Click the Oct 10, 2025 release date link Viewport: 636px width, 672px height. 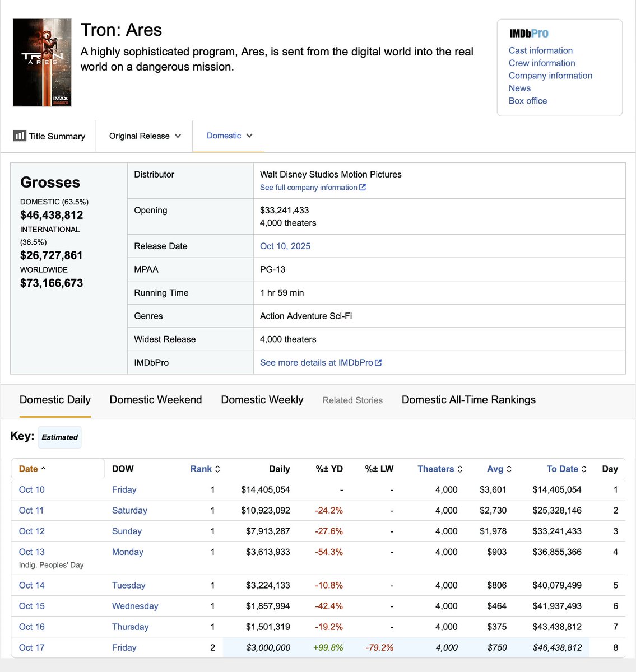[x=285, y=246]
